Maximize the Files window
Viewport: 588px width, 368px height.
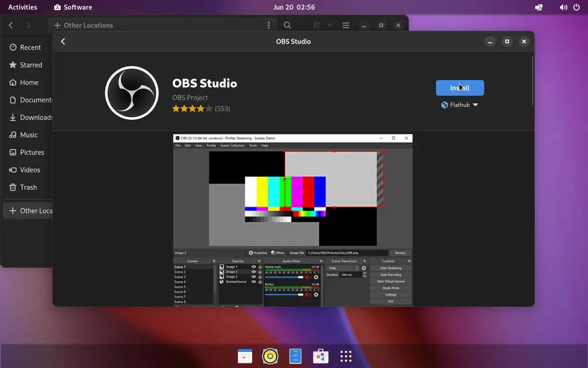pyautogui.click(x=381, y=25)
